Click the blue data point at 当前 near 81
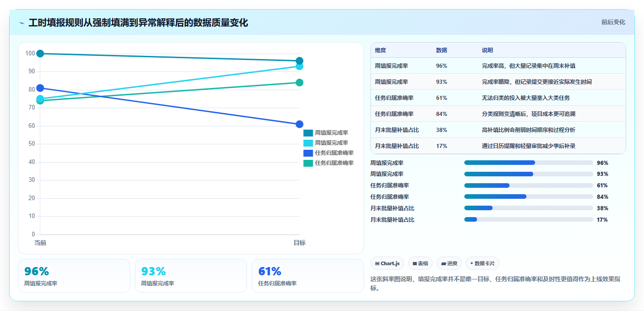 click(x=40, y=88)
